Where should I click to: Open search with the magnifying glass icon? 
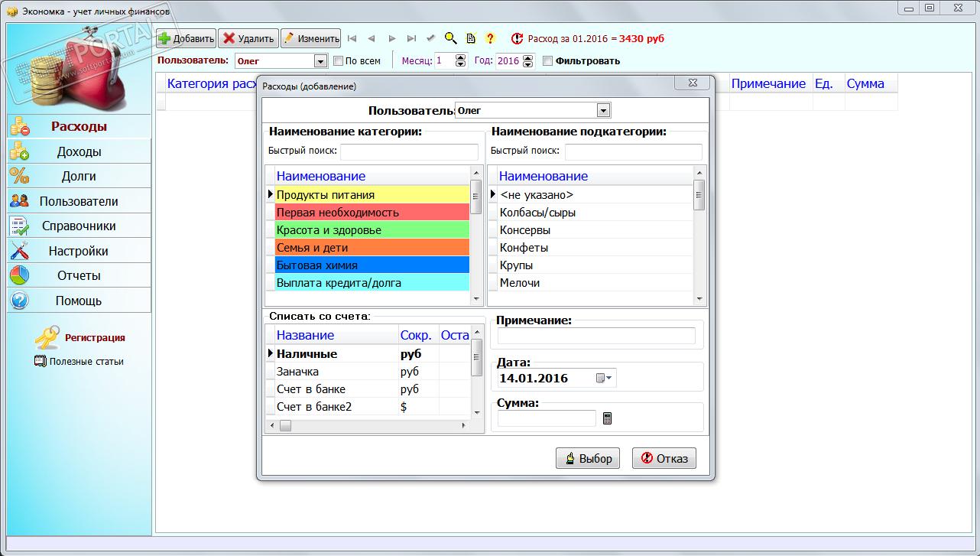(x=451, y=38)
